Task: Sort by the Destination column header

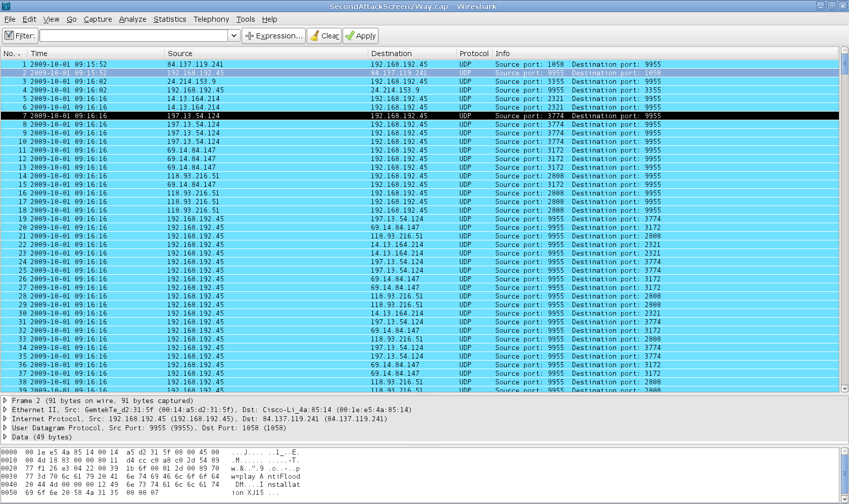Action: [x=412, y=54]
